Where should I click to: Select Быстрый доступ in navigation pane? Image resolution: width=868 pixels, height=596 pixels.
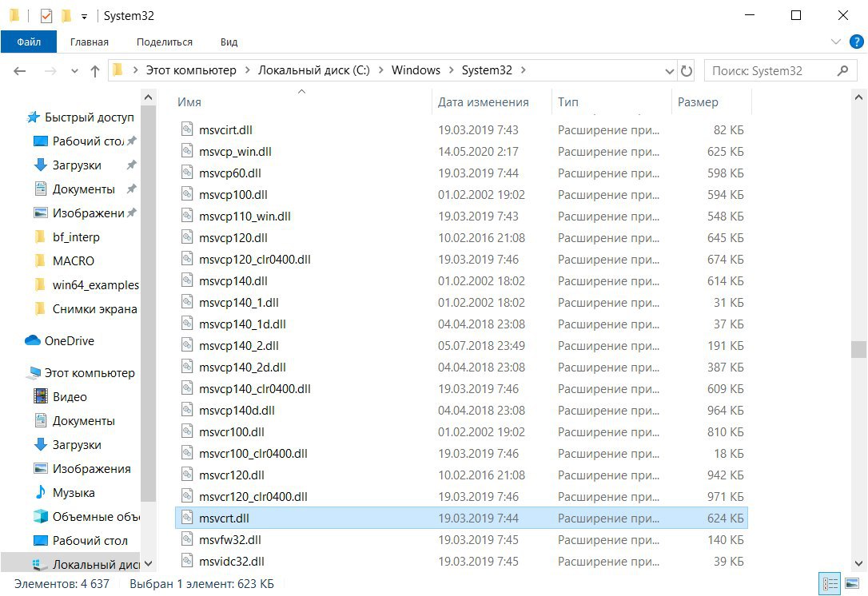(x=90, y=117)
